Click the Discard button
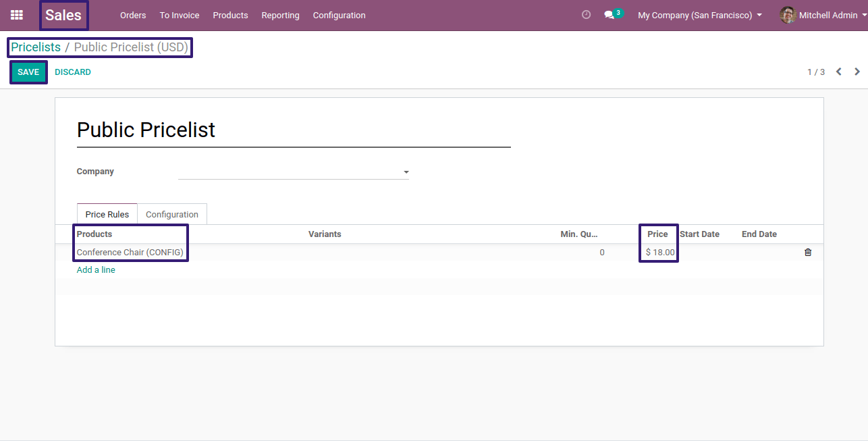The width and height of the screenshot is (868, 441). (73, 72)
